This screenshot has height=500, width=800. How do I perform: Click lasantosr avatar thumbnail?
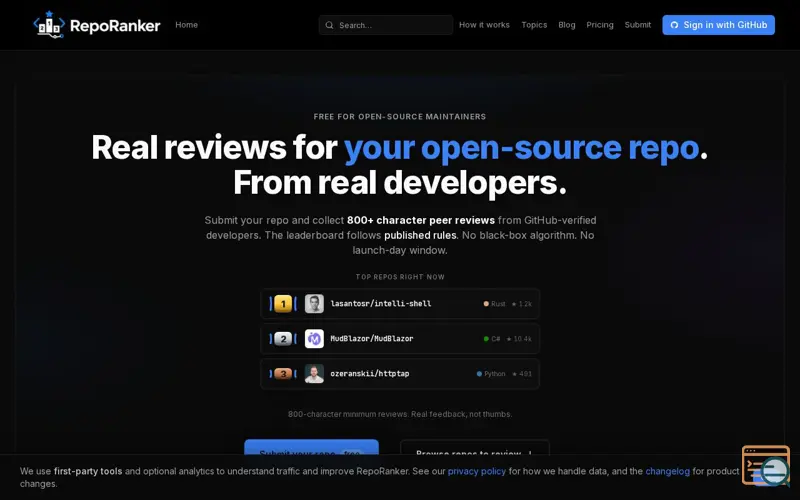coord(314,304)
